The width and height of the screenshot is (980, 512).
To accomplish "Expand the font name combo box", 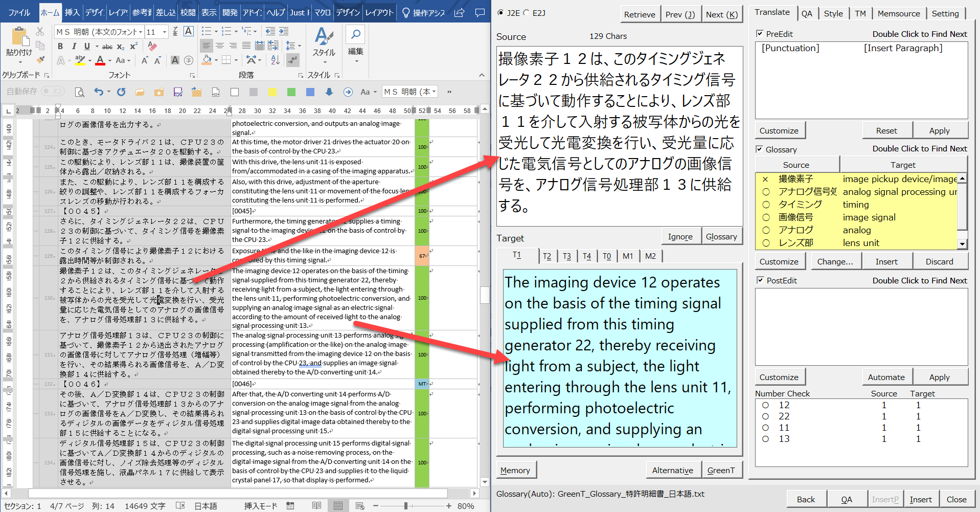I will coord(141,32).
